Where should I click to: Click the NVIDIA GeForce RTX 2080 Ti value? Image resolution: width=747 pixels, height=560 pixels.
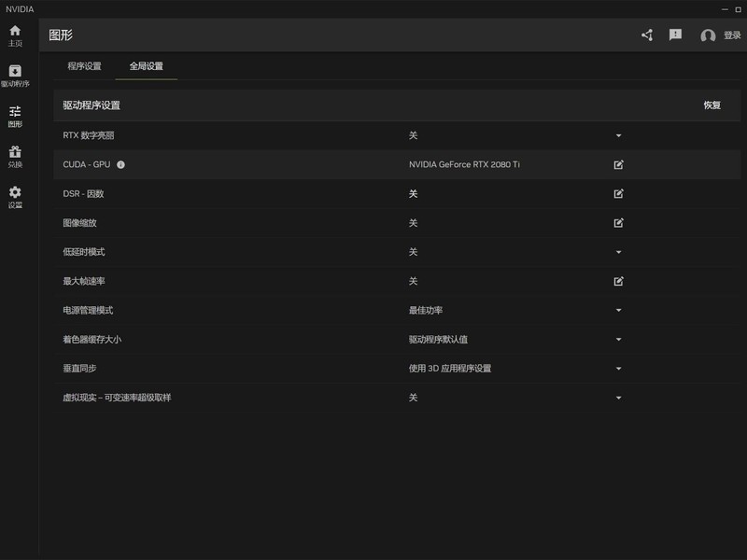(x=464, y=164)
